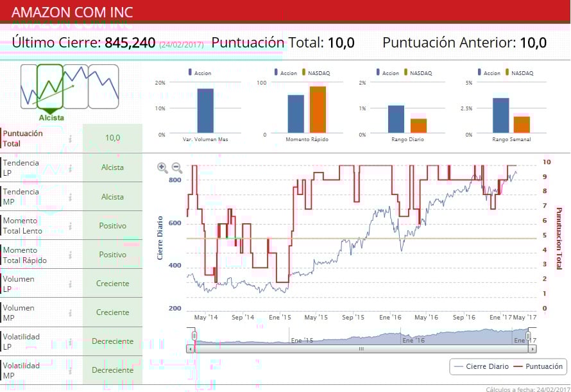
Task: Open info dots for Volatilidad MP row
Action: tap(71, 370)
